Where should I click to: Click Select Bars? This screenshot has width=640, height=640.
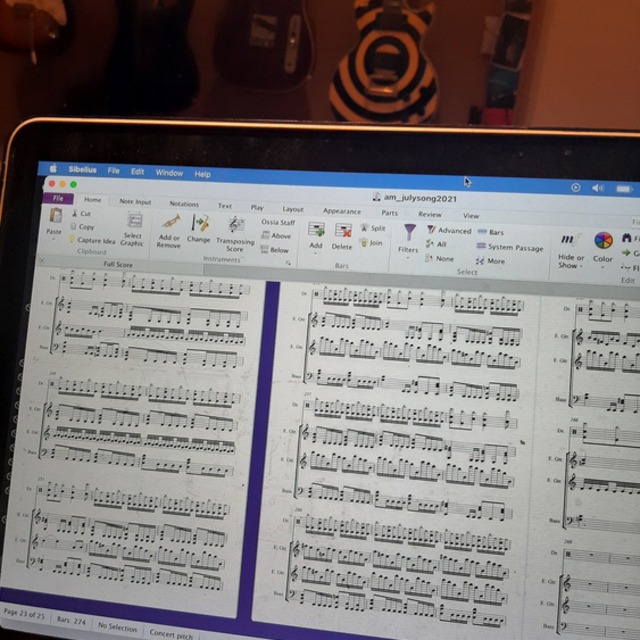[491, 232]
